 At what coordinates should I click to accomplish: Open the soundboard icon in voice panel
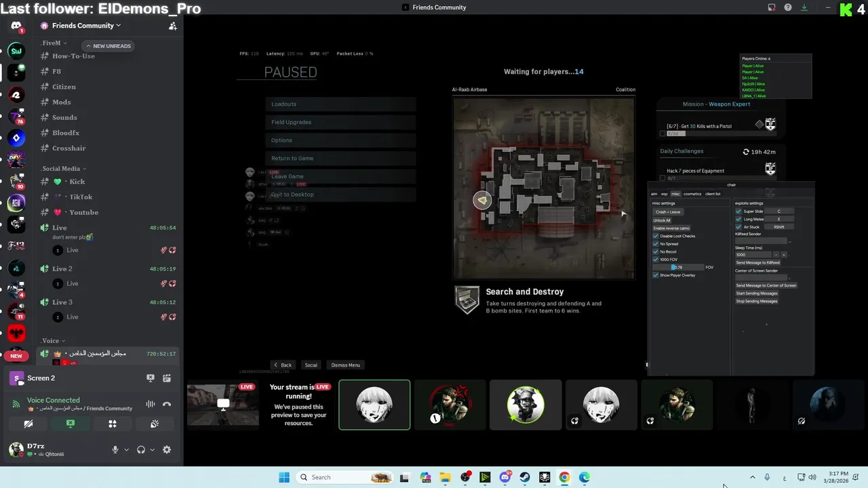[155, 424]
